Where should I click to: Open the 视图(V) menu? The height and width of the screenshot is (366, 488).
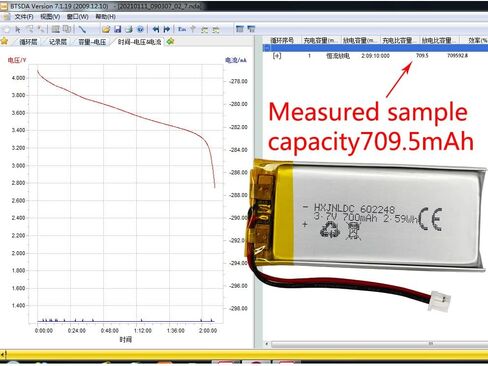click(50, 17)
